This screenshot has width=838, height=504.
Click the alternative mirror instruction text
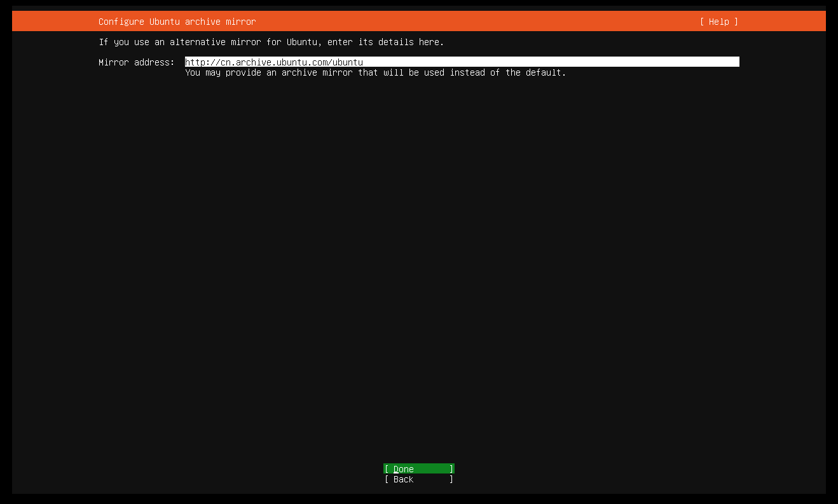click(x=271, y=42)
